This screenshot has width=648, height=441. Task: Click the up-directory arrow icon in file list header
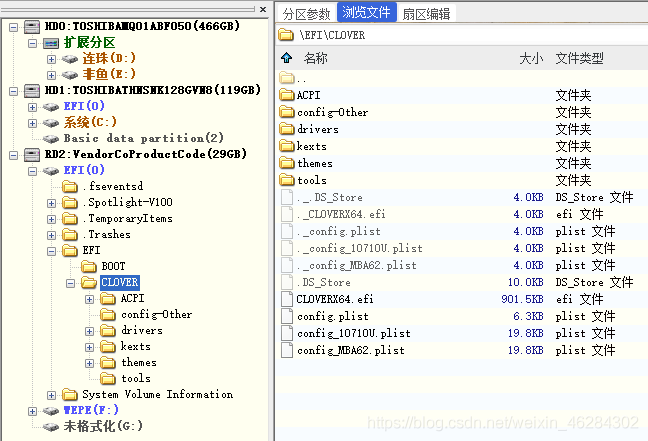[287, 59]
